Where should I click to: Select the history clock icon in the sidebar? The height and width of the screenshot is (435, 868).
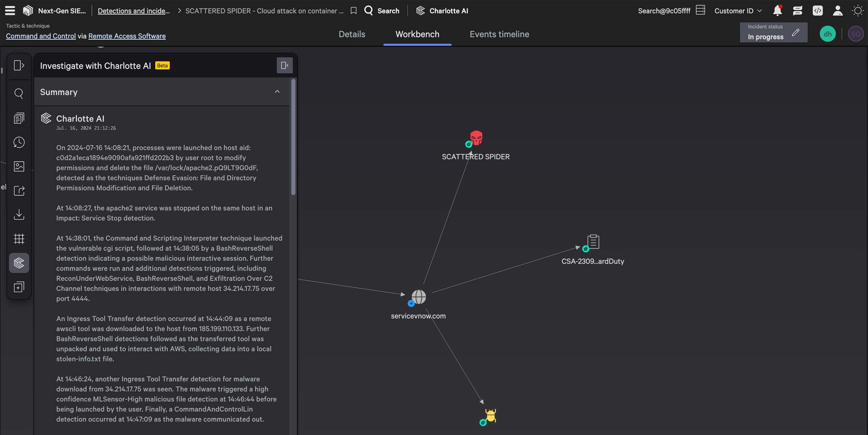coord(19,143)
